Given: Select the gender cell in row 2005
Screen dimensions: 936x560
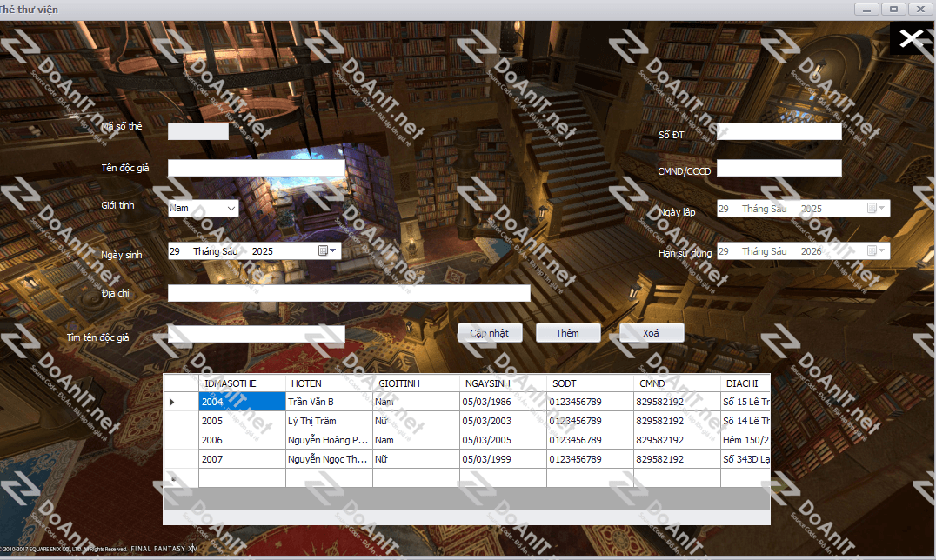Looking at the screenshot, I should 416,421.
